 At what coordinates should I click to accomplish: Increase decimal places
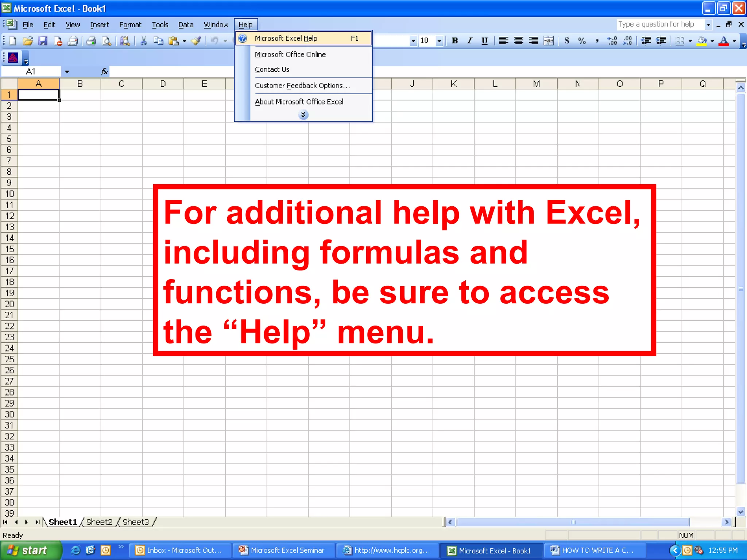point(612,41)
